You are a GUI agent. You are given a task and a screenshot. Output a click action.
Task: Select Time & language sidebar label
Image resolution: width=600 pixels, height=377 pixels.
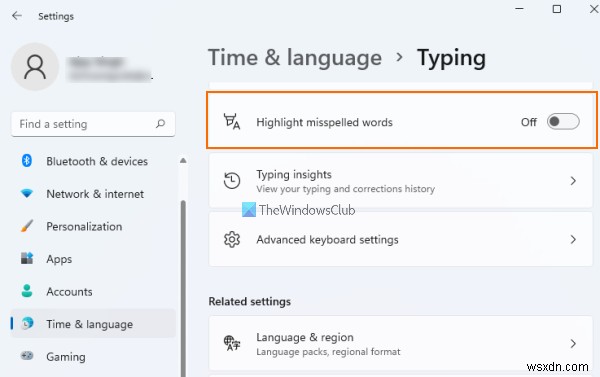pyautogui.click(x=90, y=324)
